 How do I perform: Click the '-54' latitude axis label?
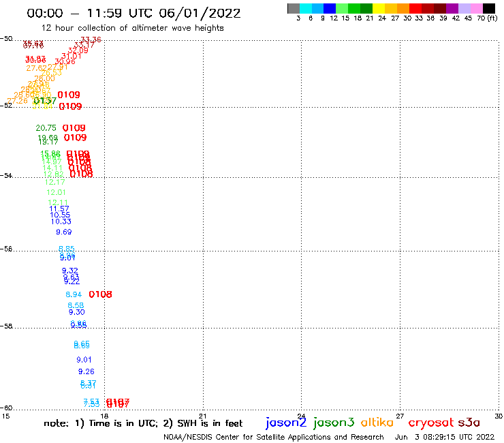point(6,175)
